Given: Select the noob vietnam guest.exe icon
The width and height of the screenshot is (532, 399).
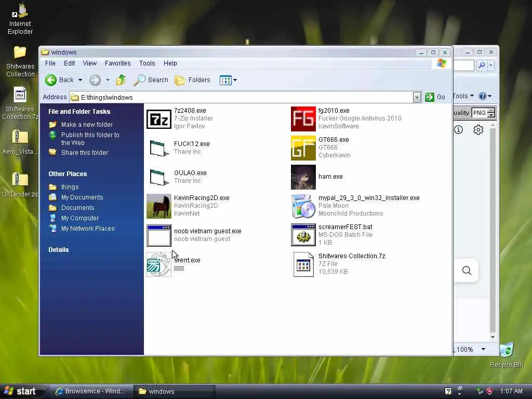Looking at the screenshot, I should pos(159,235).
